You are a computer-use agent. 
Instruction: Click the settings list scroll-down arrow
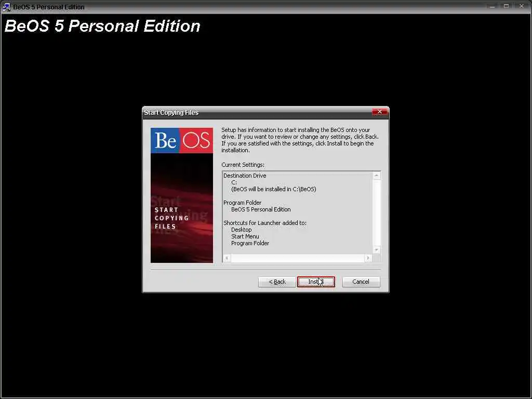click(377, 250)
